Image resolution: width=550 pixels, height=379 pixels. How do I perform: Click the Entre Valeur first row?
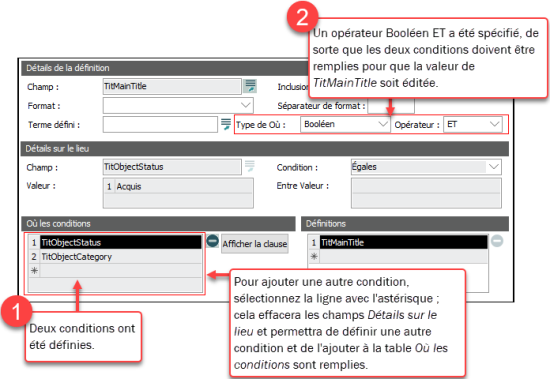point(426,186)
